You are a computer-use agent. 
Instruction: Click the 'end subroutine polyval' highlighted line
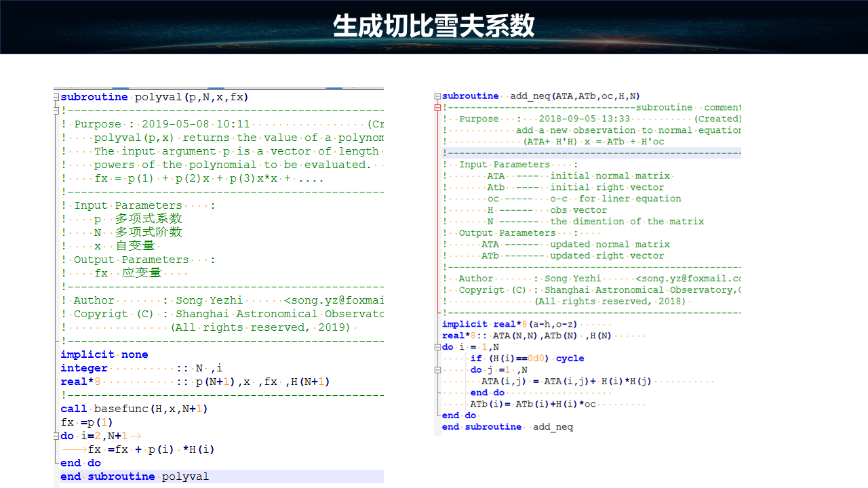135,476
